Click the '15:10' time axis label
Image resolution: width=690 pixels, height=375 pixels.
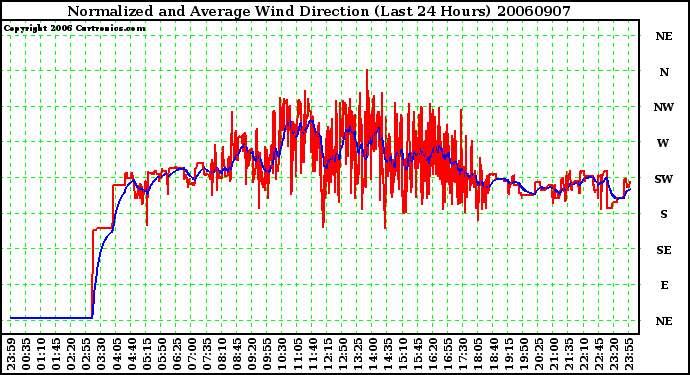coord(403,354)
